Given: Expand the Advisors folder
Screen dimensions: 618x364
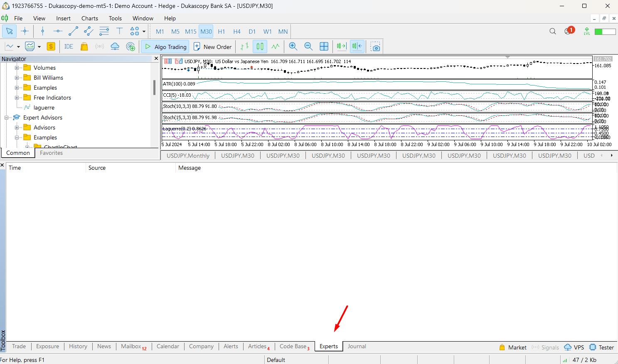Looking at the screenshot, I should coord(17,127).
